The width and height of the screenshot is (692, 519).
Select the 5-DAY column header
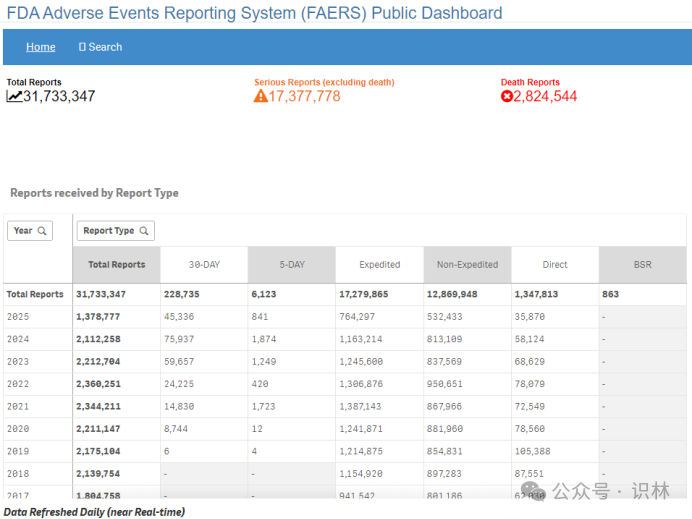[292, 264]
